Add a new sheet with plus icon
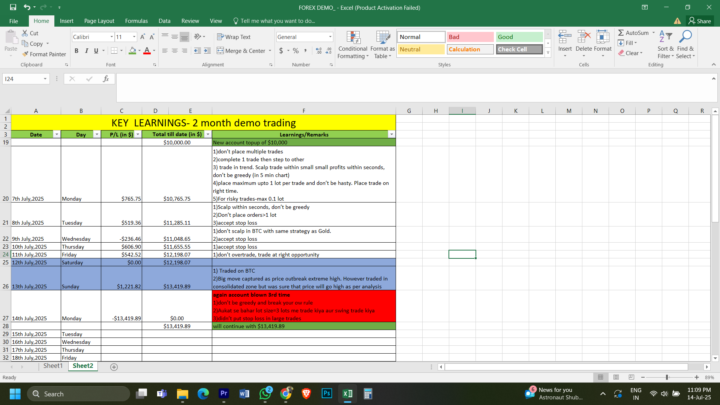 pos(114,366)
